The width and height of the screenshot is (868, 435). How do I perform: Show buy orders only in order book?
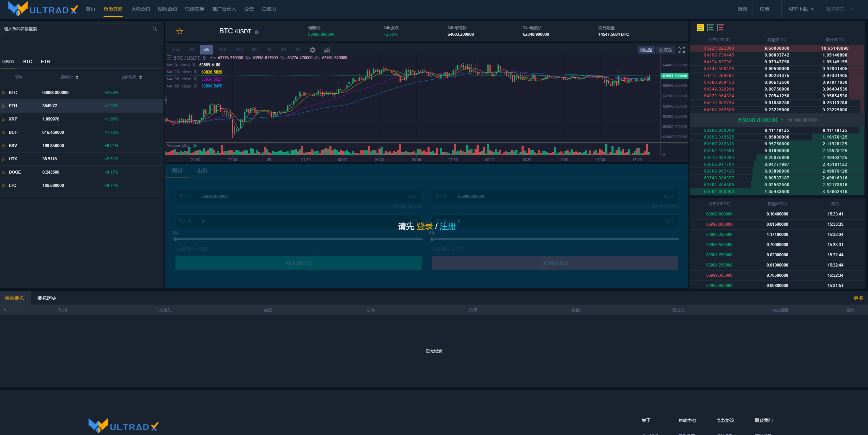tap(710, 28)
